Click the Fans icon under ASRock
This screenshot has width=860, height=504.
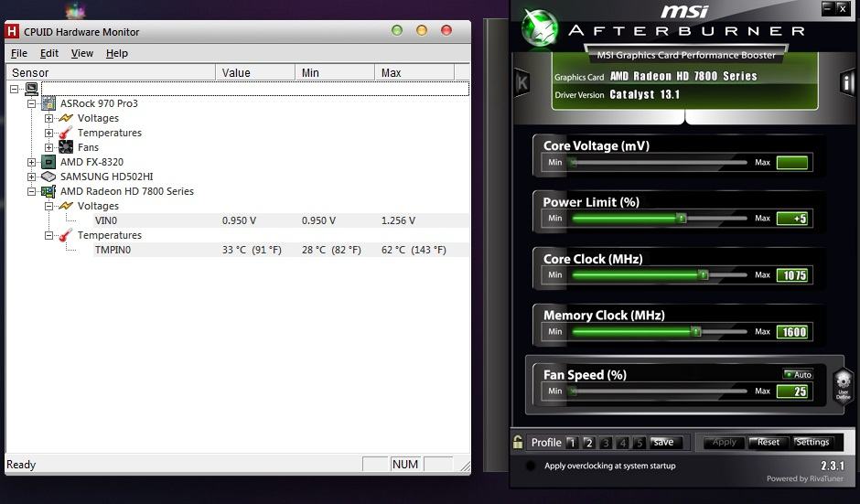(66, 147)
